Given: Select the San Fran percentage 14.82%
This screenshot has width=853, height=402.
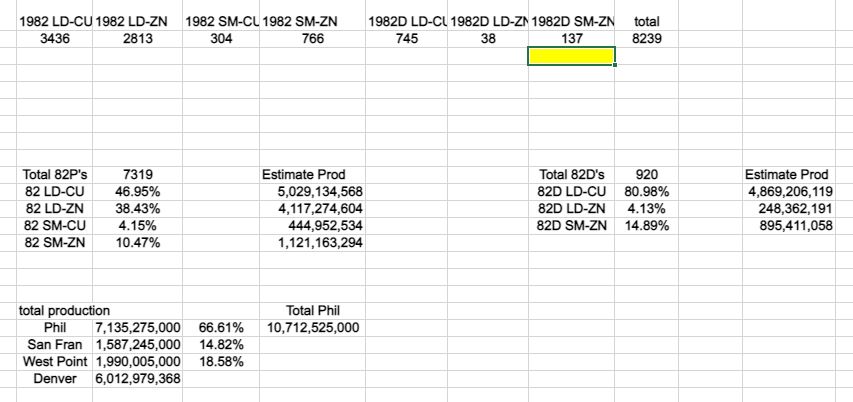Looking at the screenshot, I should point(221,345).
